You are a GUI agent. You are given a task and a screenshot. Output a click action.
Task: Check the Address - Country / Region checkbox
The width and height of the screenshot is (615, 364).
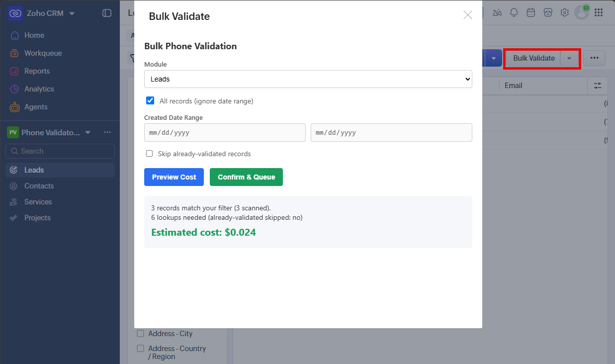coord(140,349)
